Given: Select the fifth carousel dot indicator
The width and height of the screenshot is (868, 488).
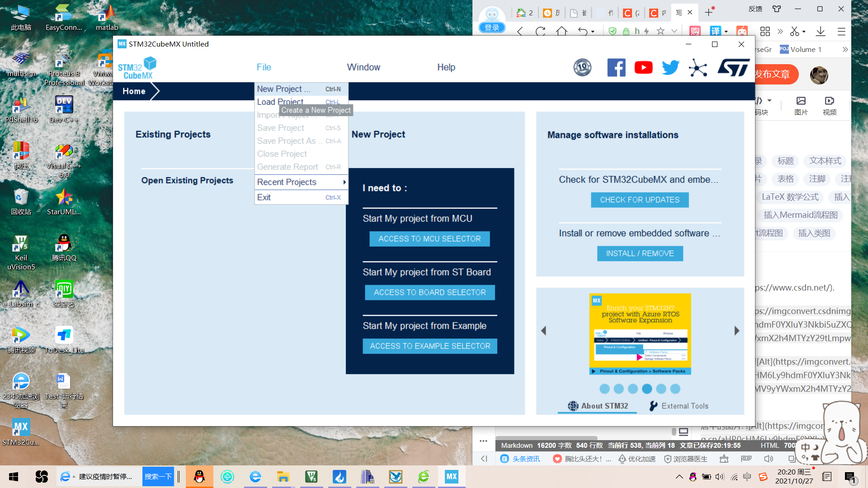Looking at the screenshot, I should (x=661, y=389).
